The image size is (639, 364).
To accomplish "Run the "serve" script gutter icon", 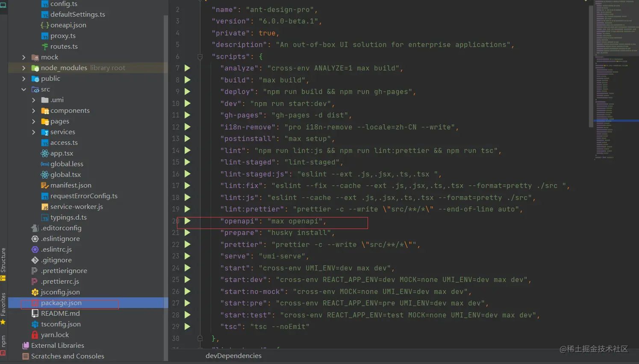I will pyautogui.click(x=187, y=256).
